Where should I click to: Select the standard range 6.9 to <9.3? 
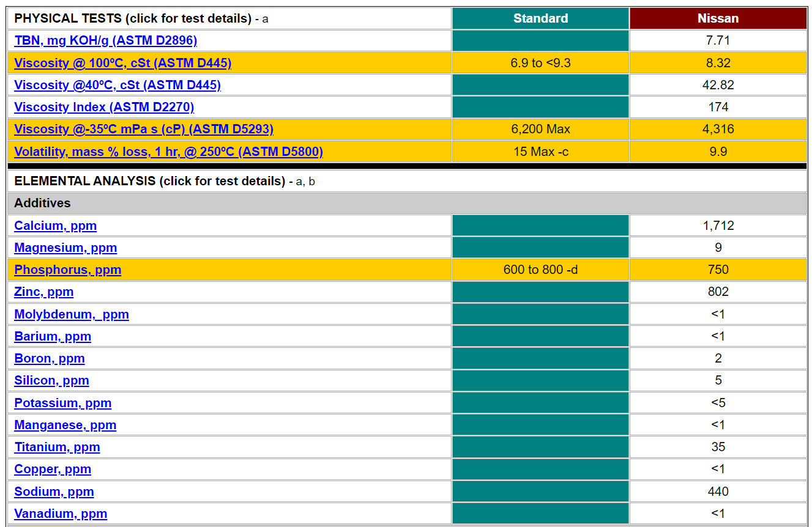pyautogui.click(x=540, y=62)
